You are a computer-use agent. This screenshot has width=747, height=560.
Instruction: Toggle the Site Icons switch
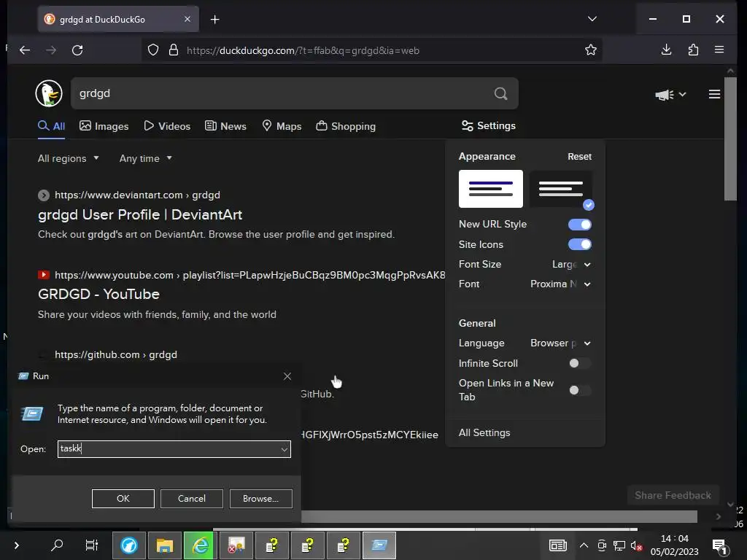tap(580, 245)
